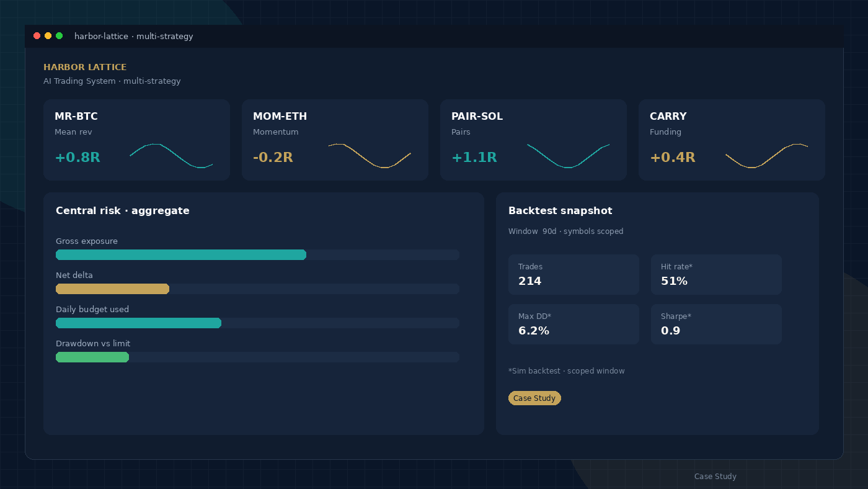Click the '*Sim backtest · scoped window' footnote
The height and width of the screenshot is (489, 868).
click(567, 371)
